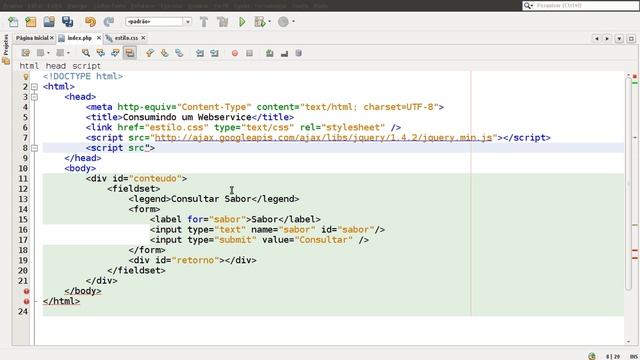
Task: Maximize the editor window button
Action: pos(631,38)
